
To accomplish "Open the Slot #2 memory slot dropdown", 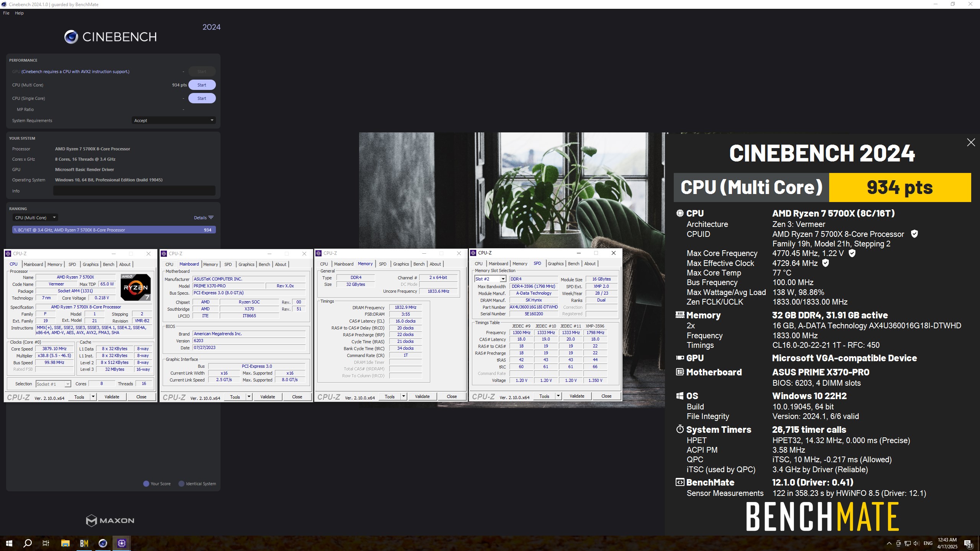I will click(490, 279).
